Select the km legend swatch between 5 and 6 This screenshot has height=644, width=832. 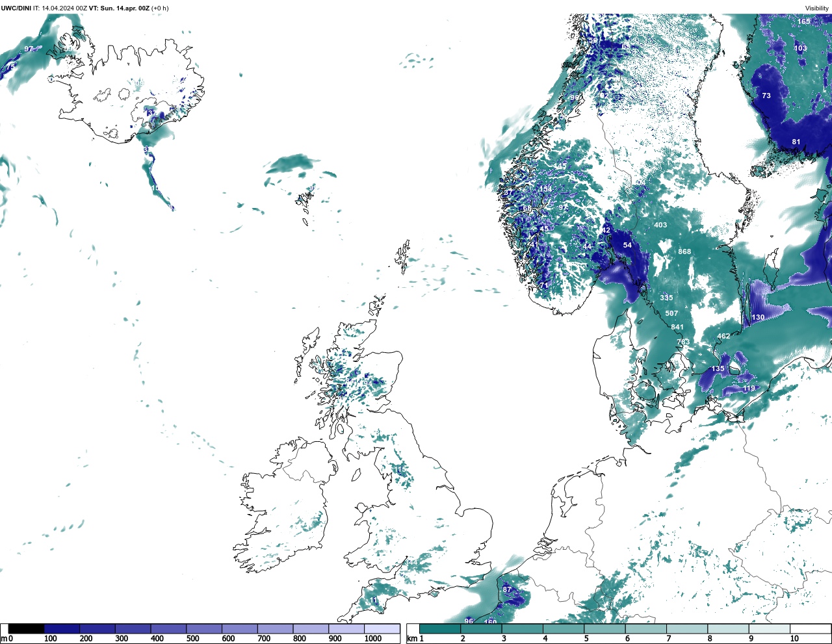pos(605,628)
